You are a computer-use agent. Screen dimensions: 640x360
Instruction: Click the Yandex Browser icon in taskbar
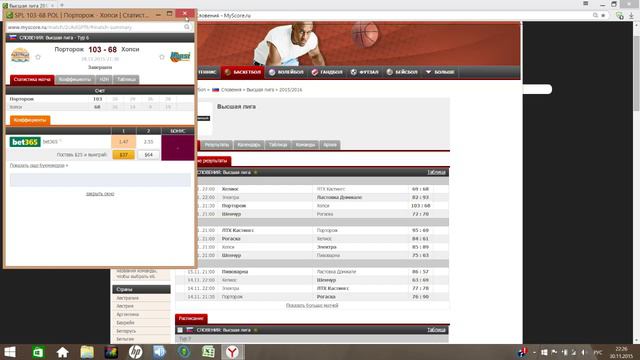[232, 352]
